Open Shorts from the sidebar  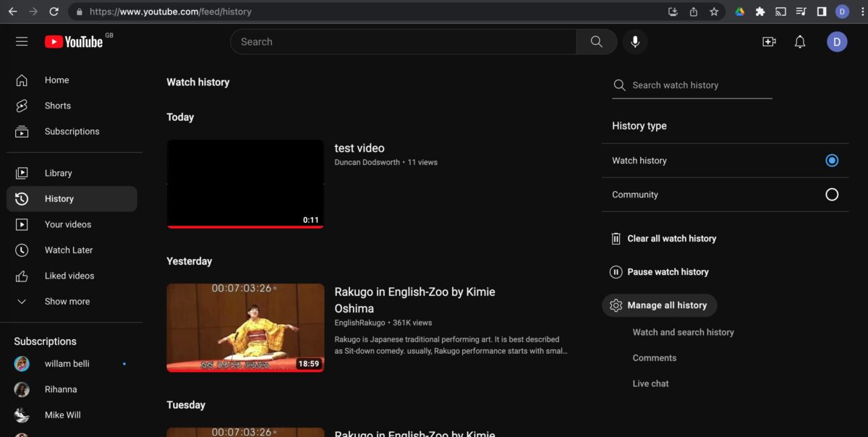pos(72,106)
